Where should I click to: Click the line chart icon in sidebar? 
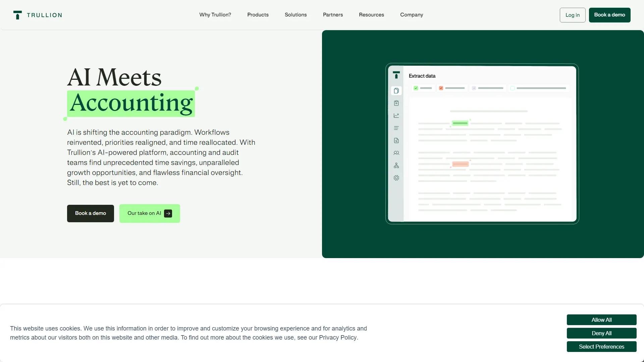396,116
